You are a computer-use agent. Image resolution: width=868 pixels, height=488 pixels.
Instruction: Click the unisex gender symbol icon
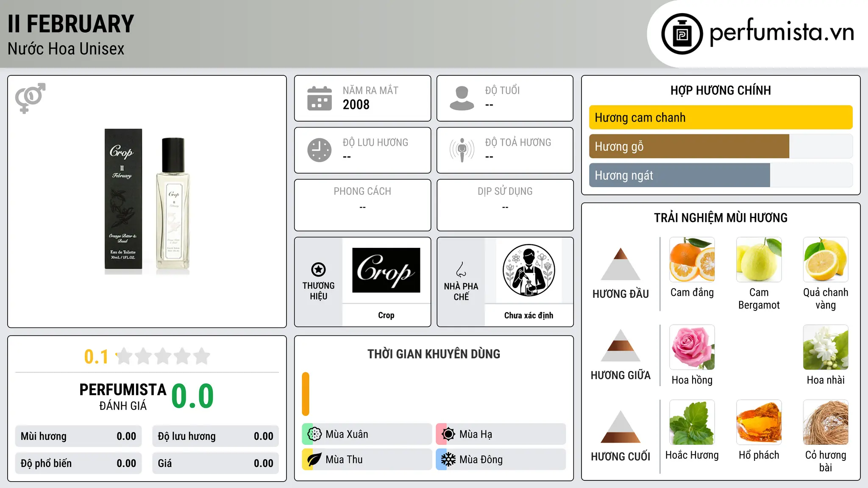click(x=30, y=98)
